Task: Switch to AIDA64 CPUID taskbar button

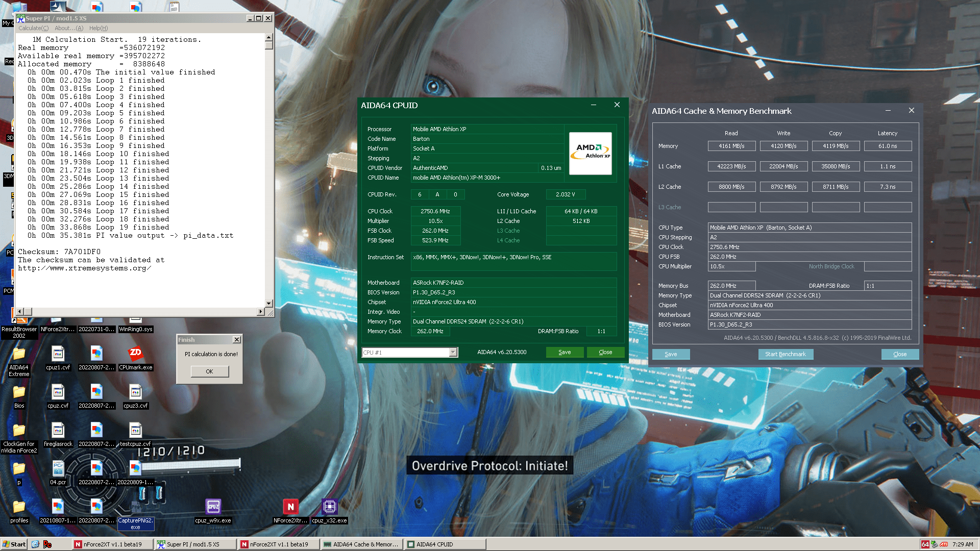Action: [x=445, y=544]
